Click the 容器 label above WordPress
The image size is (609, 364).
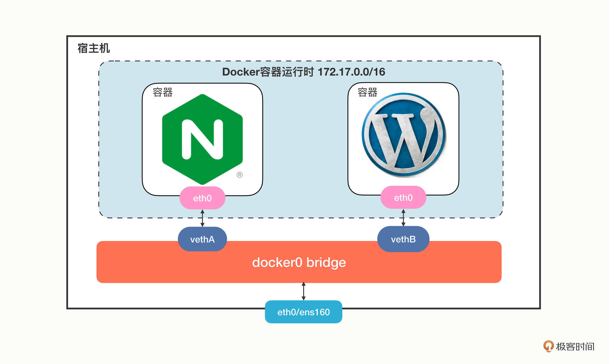tap(367, 92)
